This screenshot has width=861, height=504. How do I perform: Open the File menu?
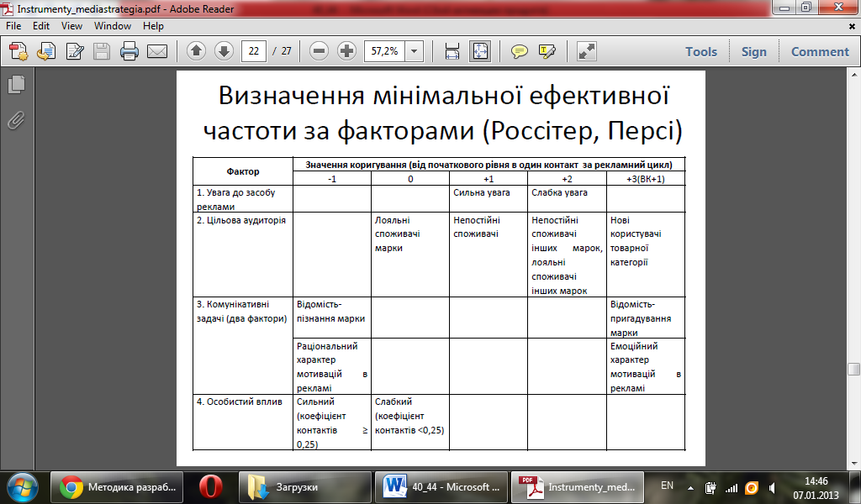point(13,26)
